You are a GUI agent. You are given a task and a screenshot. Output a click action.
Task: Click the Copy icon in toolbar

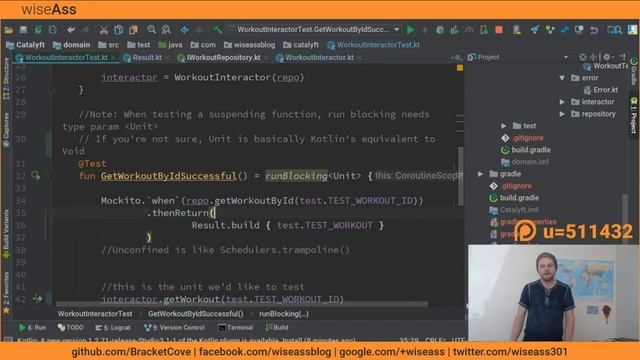[118, 30]
